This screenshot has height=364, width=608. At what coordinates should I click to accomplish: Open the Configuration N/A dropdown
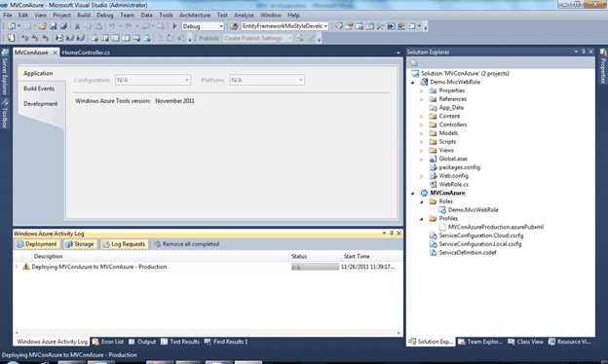[153, 80]
